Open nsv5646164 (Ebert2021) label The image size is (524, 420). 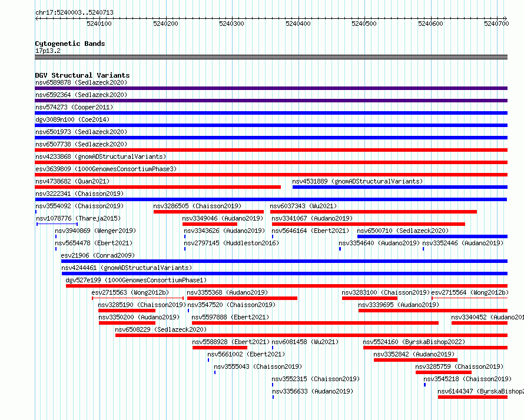pyautogui.click(x=310, y=231)
